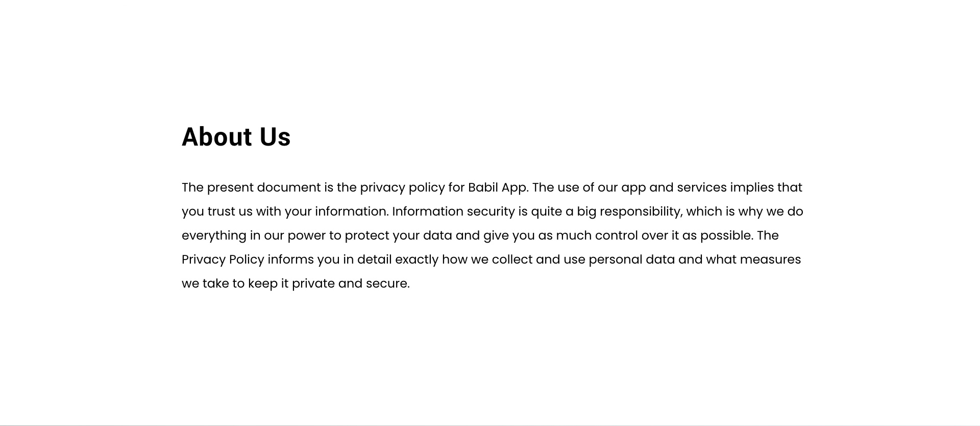Click the word "responsibility" in paragraph

tap(640, 211)
